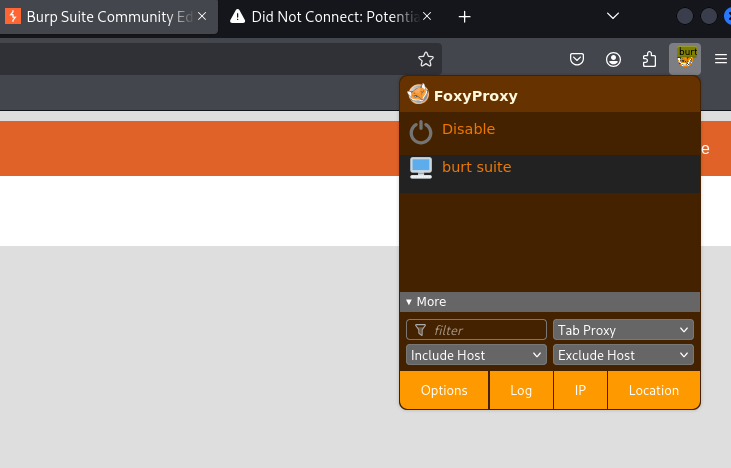The image size is (731, 468).
Task: Click the power icon beside Disable
Action: coord(421,132)
